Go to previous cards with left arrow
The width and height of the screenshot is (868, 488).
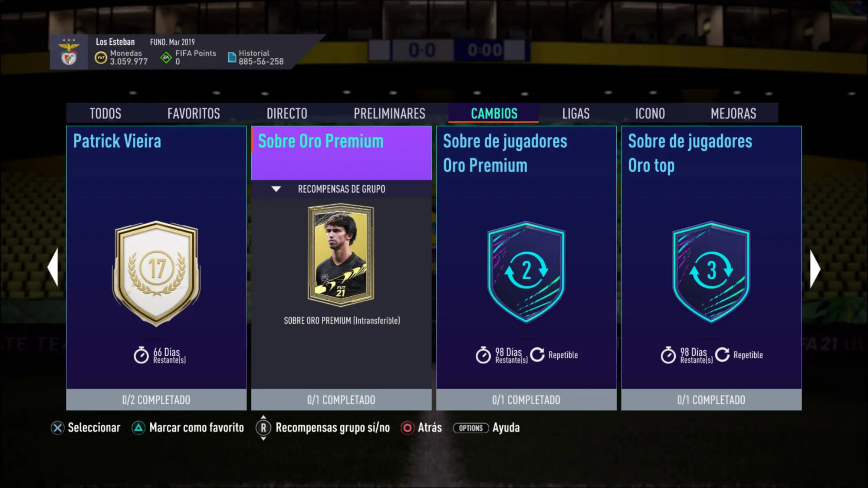(x=53, y=268)
